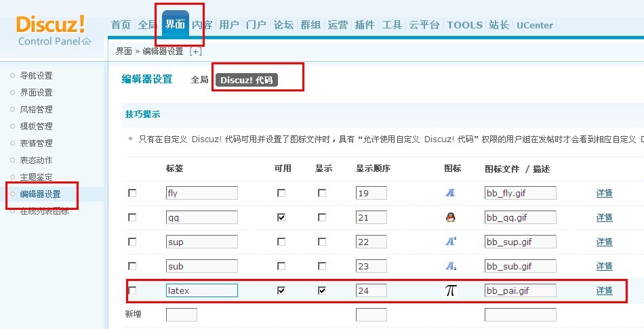644x329 pixels.
Task: Open the 工具 top menu
Action: (x=392, y=25)
